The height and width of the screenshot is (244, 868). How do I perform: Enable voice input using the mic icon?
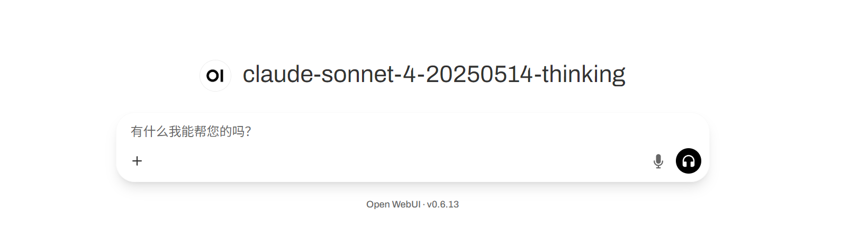pyautogui.click(x=658, y=161)
